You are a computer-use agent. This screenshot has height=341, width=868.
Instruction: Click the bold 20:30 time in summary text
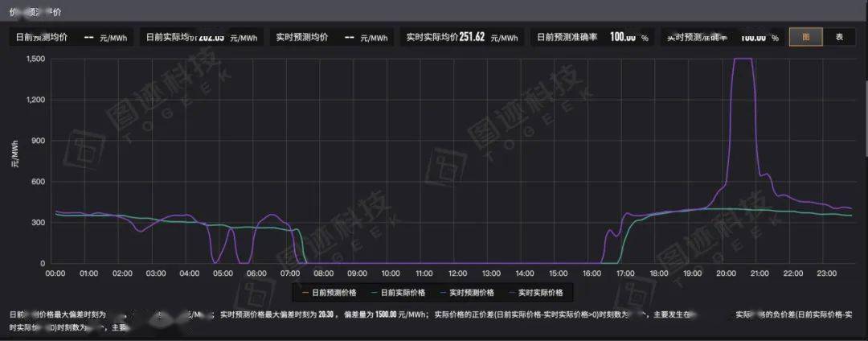(x=323, y=315)
